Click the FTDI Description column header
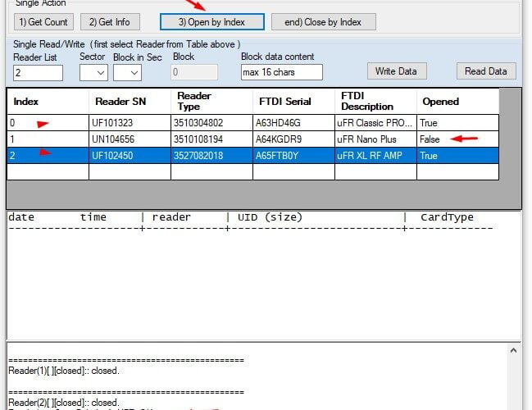Screen dimensions: 532x410 coord(375,101)
